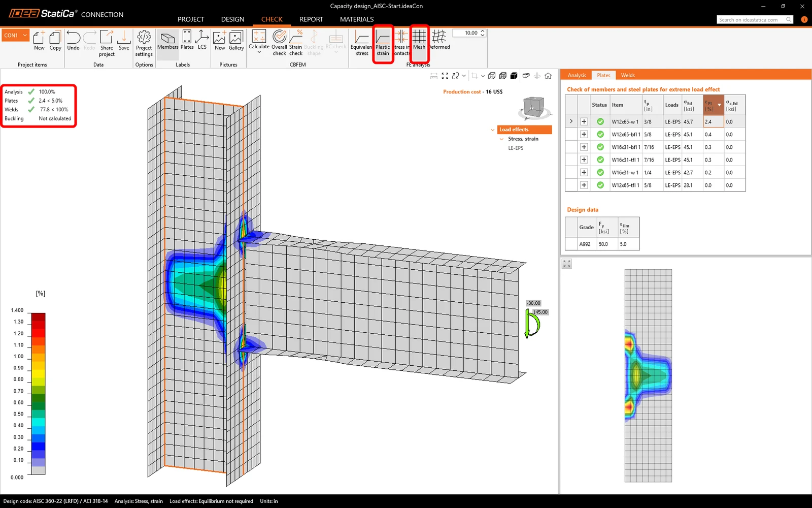812x508 pixels.
Task: Toggle Plates labels
Action: point(187,41)
